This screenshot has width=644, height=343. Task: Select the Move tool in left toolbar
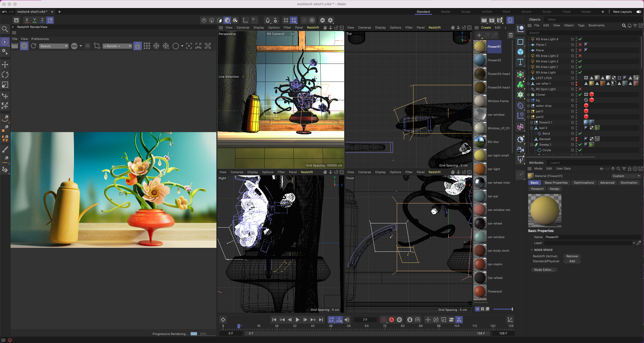pyautogui.click(x=5, y=65)
